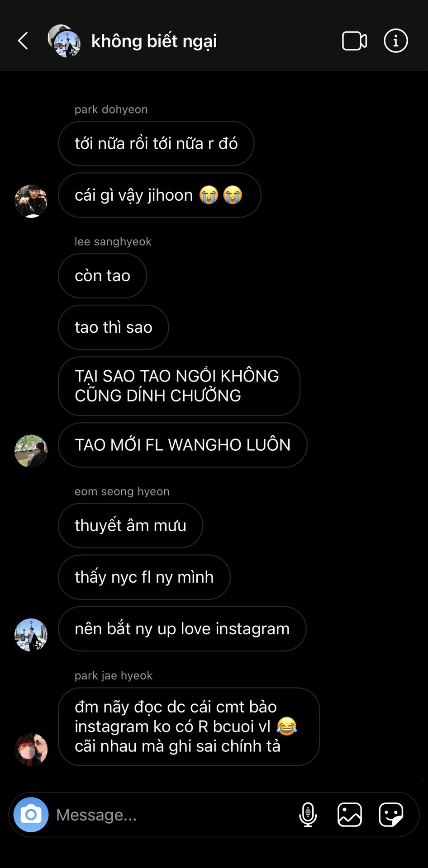Open the sticker picker

coord(391,815)
